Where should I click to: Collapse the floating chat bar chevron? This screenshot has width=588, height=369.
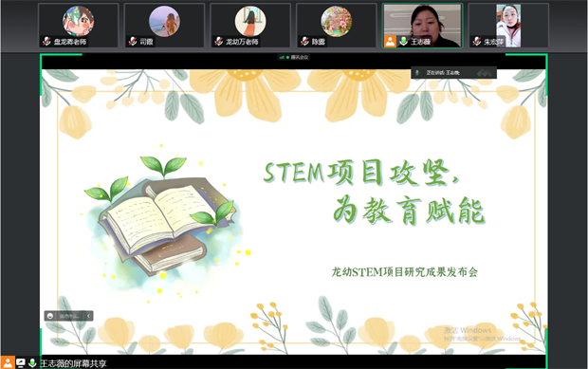coord(88,316)
